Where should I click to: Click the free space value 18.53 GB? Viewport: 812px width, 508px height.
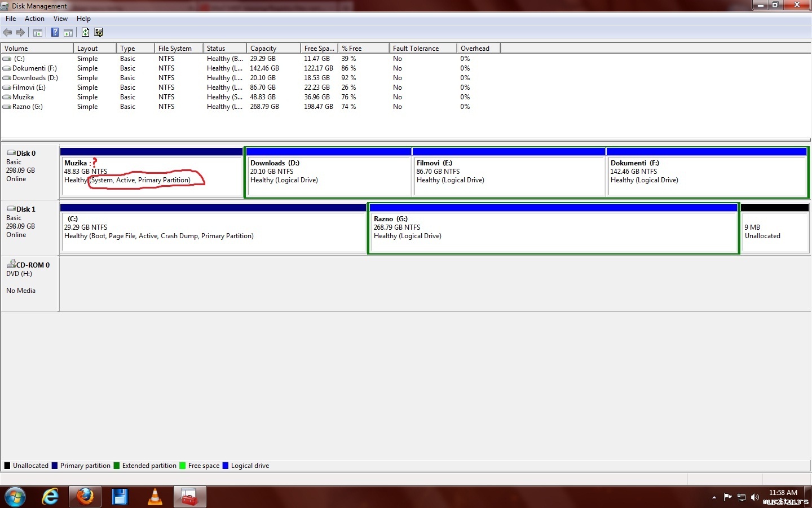(x=317, y=78)
